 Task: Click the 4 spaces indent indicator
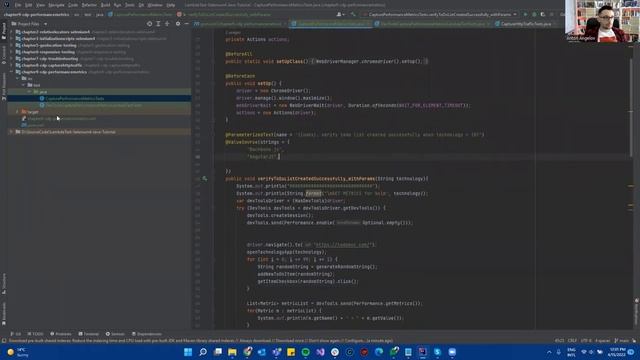602,341
